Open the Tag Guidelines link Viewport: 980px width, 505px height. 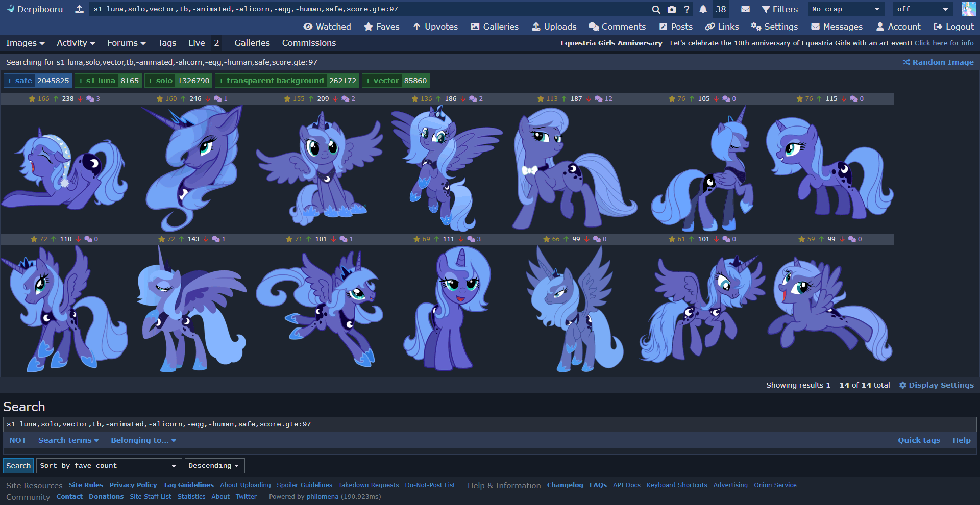click(x=188, y=485)
